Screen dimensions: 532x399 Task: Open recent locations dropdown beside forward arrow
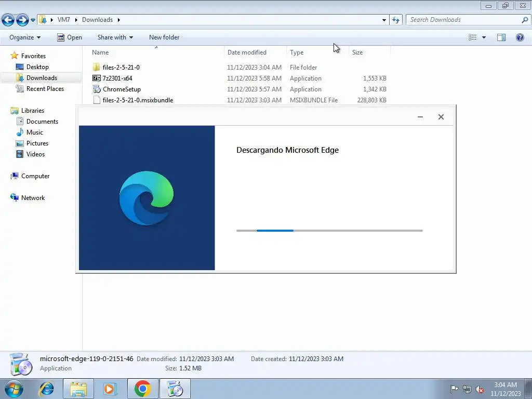pos(33,20)
